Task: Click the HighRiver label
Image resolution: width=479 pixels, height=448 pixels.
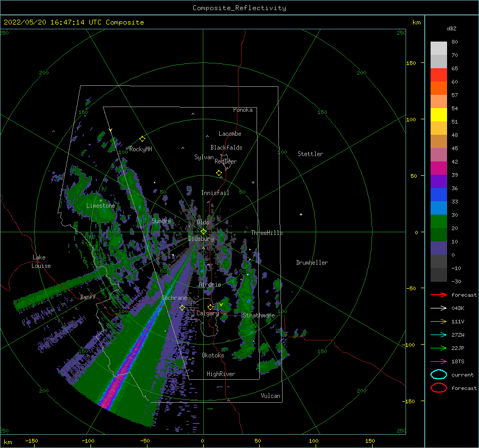Action: [221, 374]
